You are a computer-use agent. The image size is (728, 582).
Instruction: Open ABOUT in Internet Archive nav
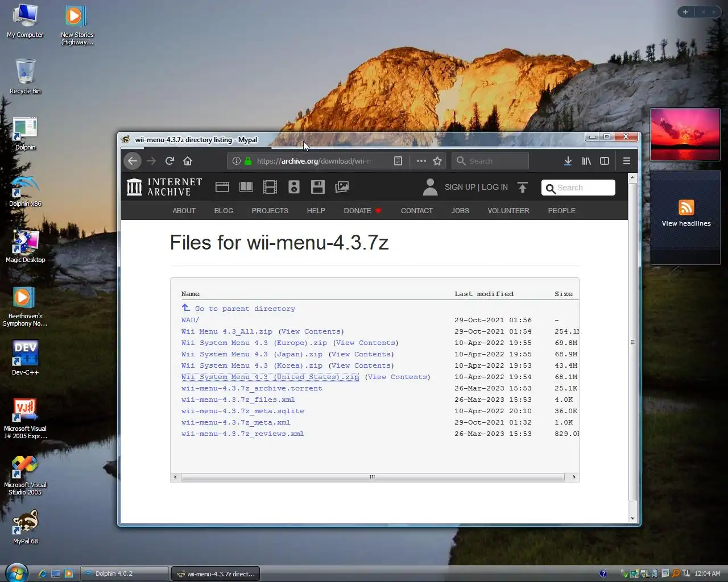[184, 210]
